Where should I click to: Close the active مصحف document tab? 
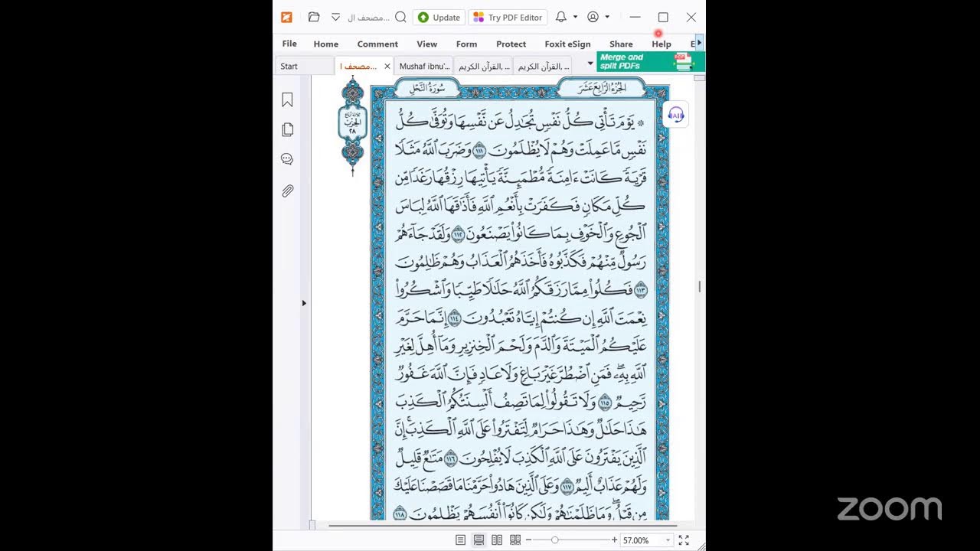tap(387, 67)
